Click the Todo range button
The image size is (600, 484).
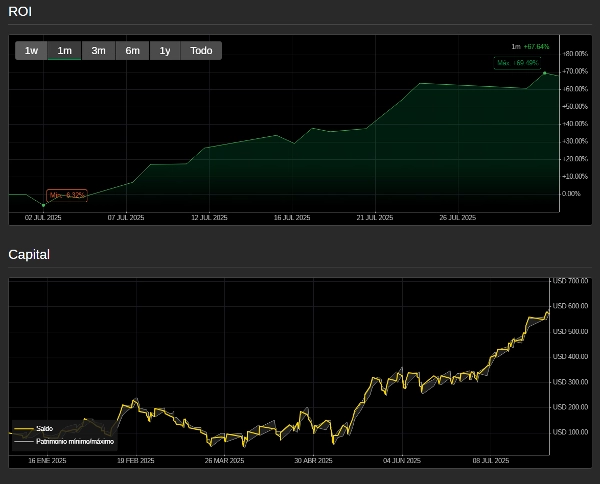tap(201, 51)
